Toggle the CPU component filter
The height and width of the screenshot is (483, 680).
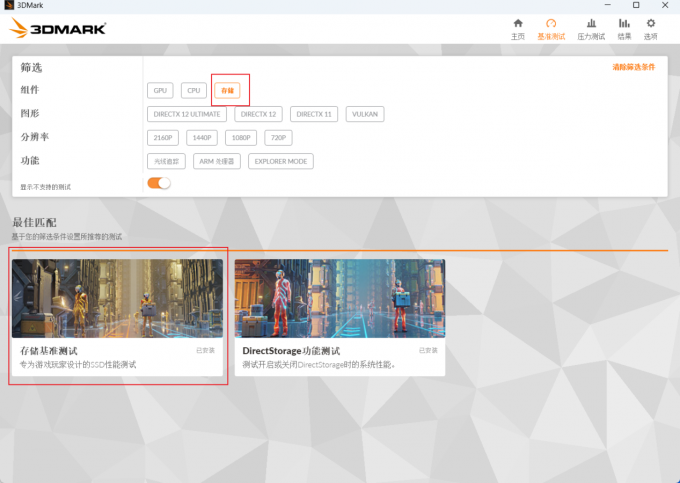click(x=193, y=90)
